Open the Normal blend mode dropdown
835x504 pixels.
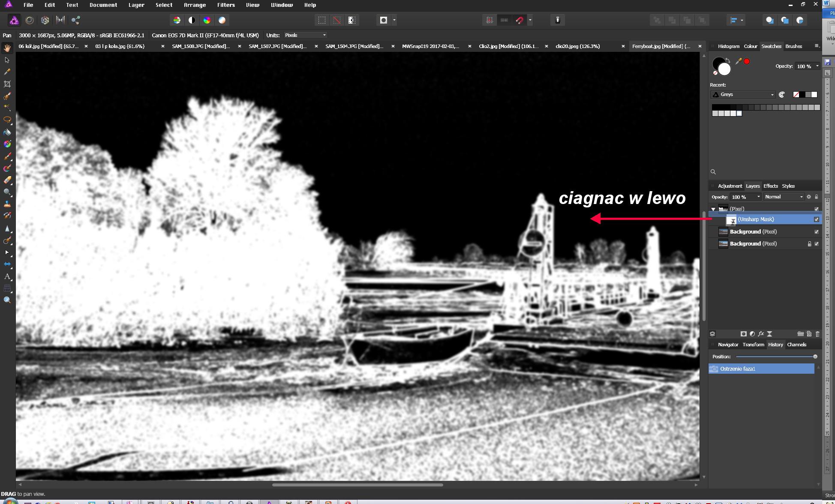pyautogui.click(x=784, y=197)
